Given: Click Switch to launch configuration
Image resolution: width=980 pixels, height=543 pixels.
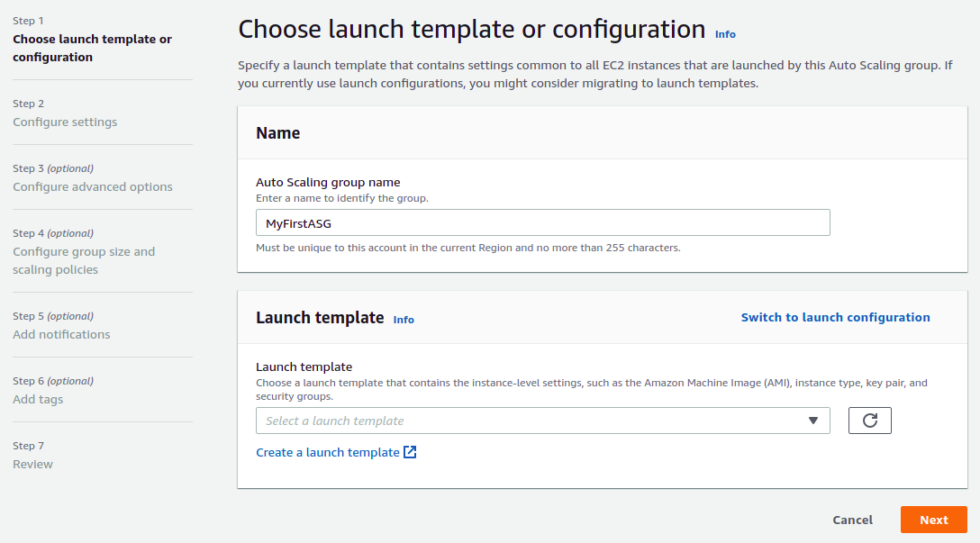Looking at the screenshot, I should [835, 317].
